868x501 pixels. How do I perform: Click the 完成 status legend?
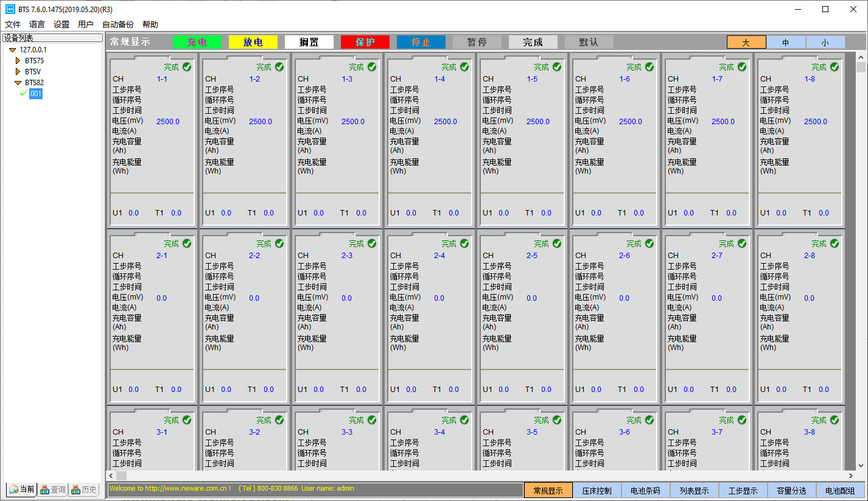click(x=533, y=42)
